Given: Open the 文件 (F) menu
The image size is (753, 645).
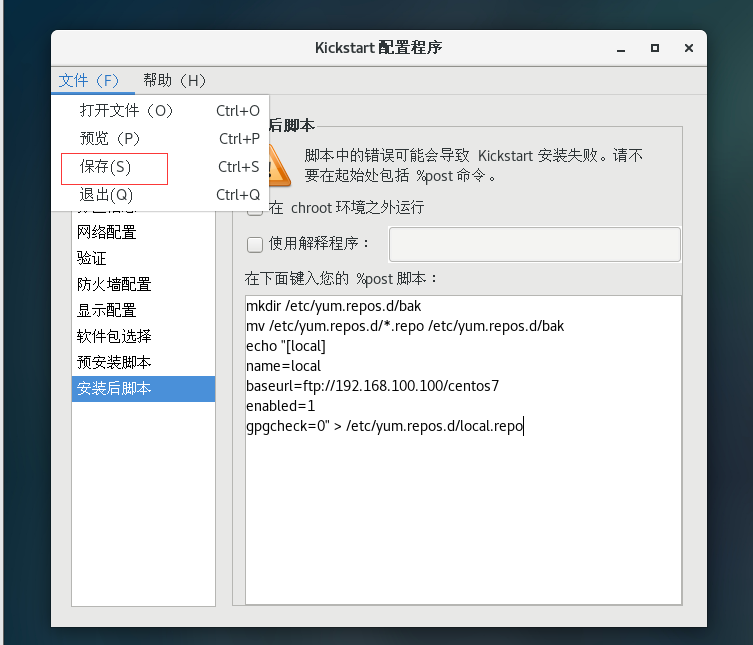Looking at the screenshot, I should 89,80.
